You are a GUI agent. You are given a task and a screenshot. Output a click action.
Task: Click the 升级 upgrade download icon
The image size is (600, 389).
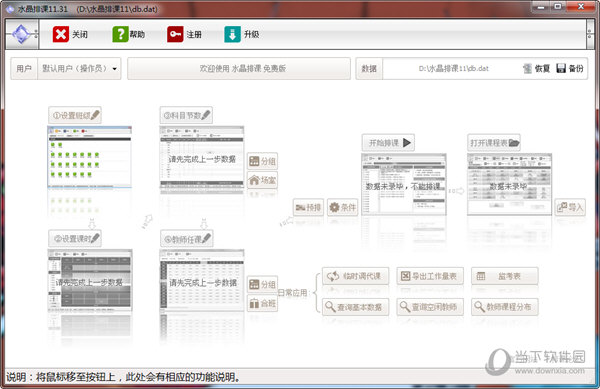click(232, 34)
